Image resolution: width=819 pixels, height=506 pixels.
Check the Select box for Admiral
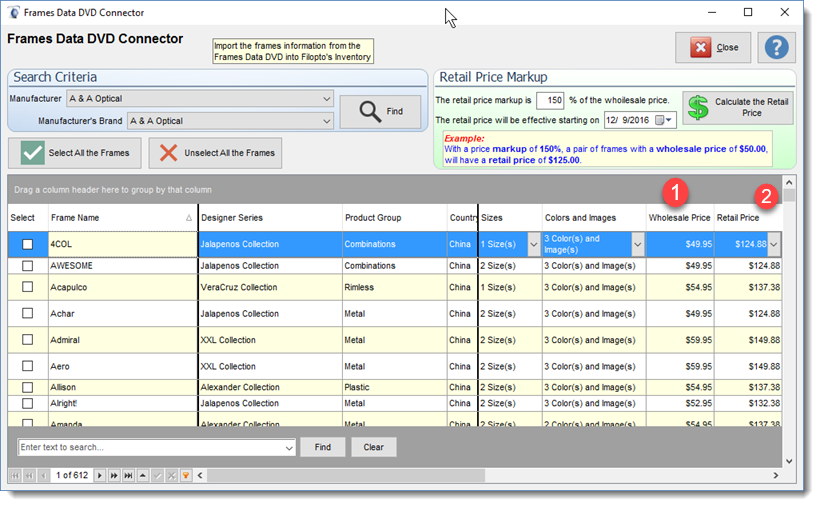click(x=28, y=340)
